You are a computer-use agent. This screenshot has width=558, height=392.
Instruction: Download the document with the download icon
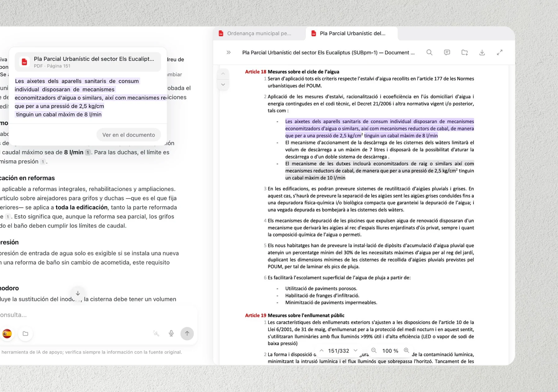tap(482, 52)
